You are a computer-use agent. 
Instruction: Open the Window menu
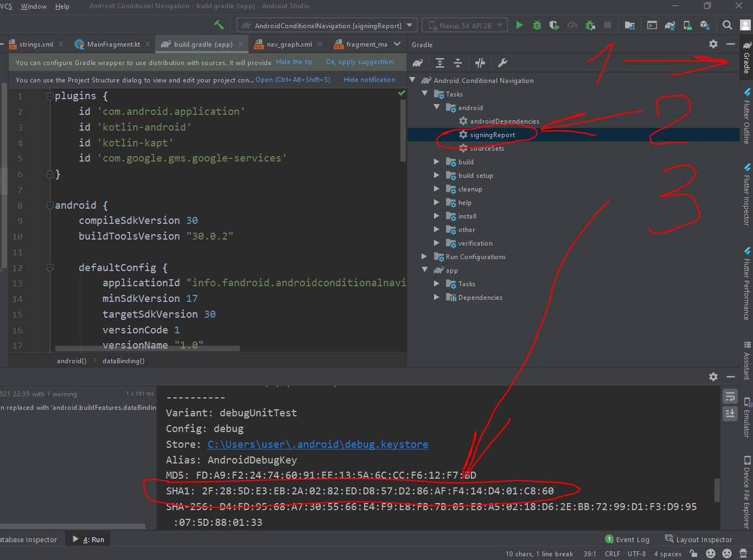(x=34, y=6)
